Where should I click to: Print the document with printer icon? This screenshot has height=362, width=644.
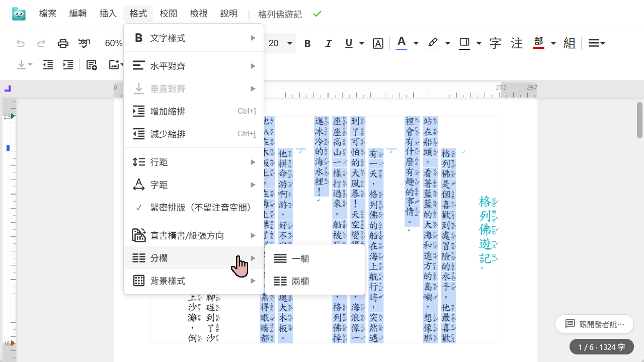[63, 44]
